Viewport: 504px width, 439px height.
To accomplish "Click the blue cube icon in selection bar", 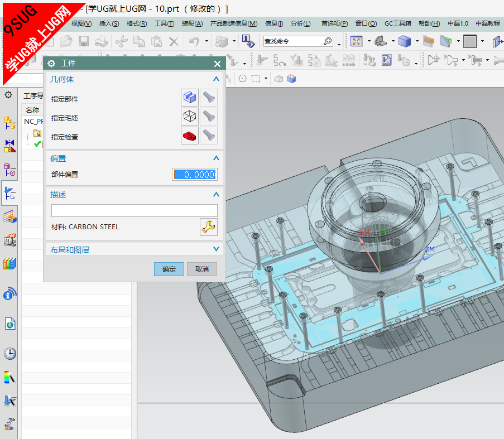I will click(291, 79).
